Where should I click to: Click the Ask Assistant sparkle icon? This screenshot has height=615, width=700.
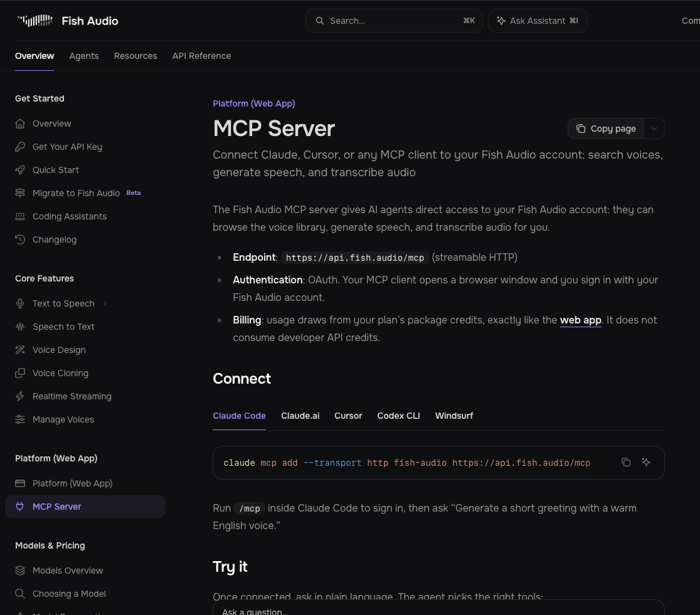click(x=501, y=21)
